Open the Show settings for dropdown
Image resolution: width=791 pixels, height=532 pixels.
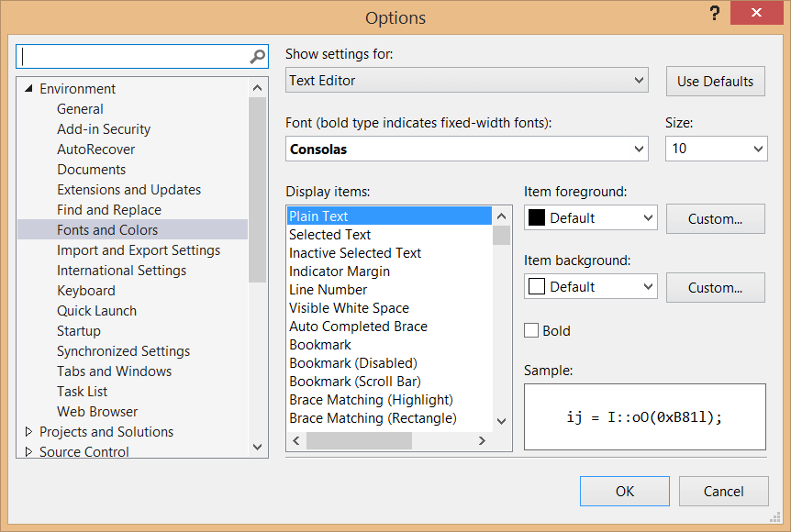click(467, 81)
